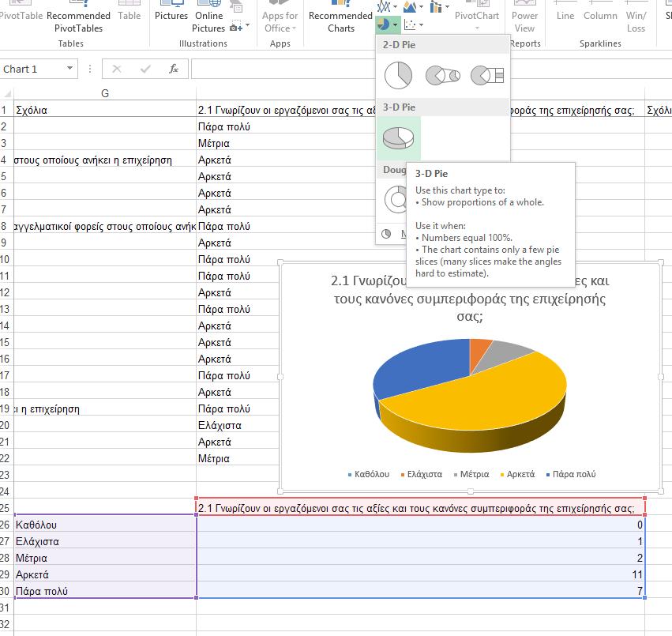Open the Name Box dropdown arrow
Viewport: 672px width, 636px height.
69,68
